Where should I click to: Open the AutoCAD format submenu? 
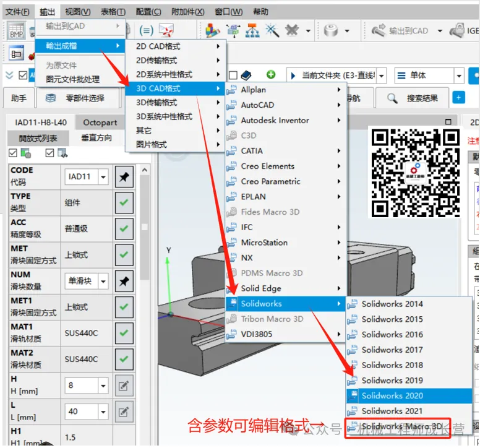point(286,105)
